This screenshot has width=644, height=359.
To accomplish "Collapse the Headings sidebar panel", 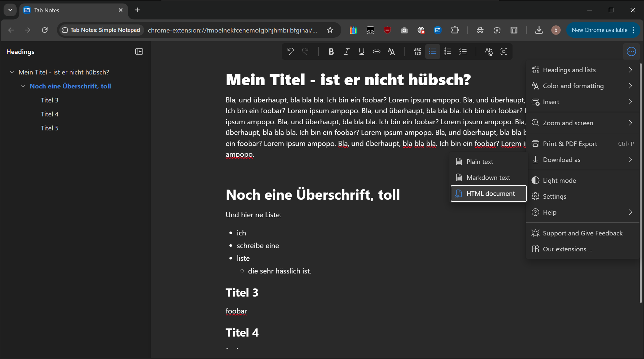I will tap(139, 52).
